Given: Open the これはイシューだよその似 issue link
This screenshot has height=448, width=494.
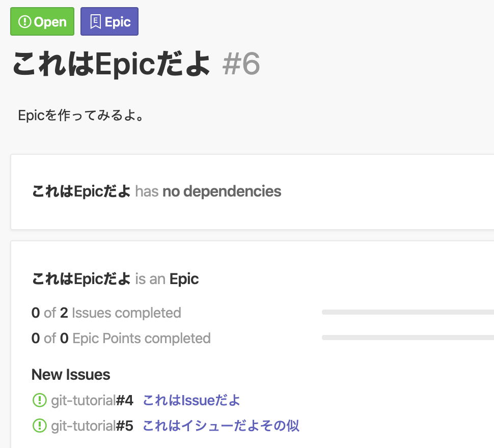Looking at the screenshot, I should click(x=221, y=426).
